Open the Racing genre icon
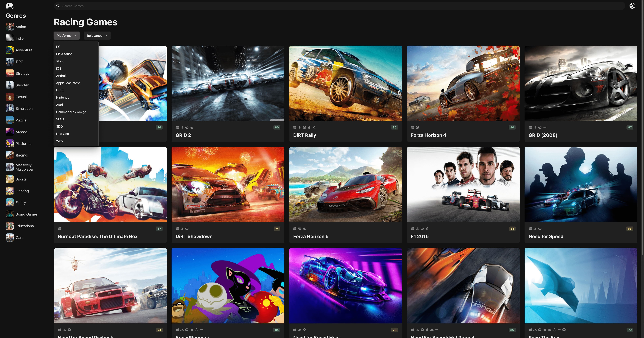This screenshot has width=644, height=338. coord(10,155)
